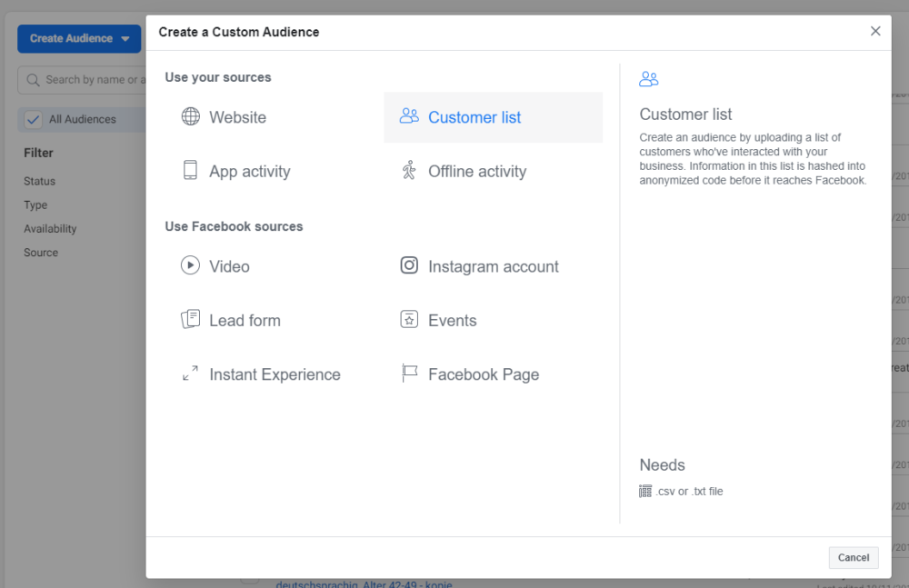
Task: Click the search magnifier icon in audiences search
Action: click(33, 79)
